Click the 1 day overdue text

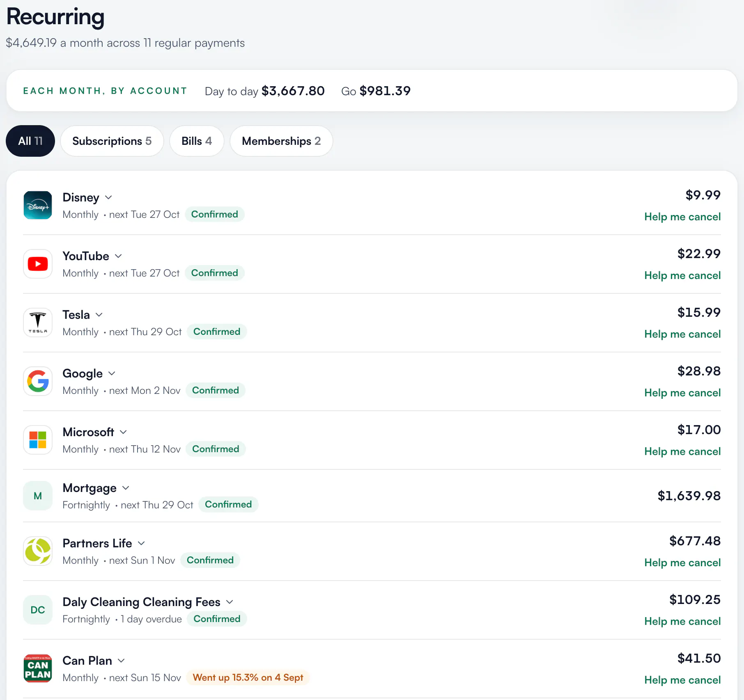click(x=151, y=619)
